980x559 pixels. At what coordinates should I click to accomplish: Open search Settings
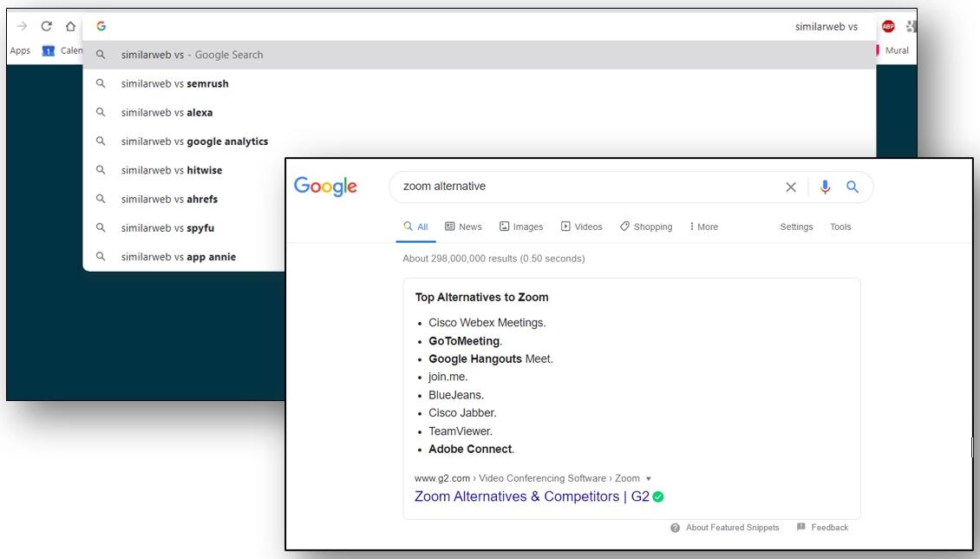796,227
